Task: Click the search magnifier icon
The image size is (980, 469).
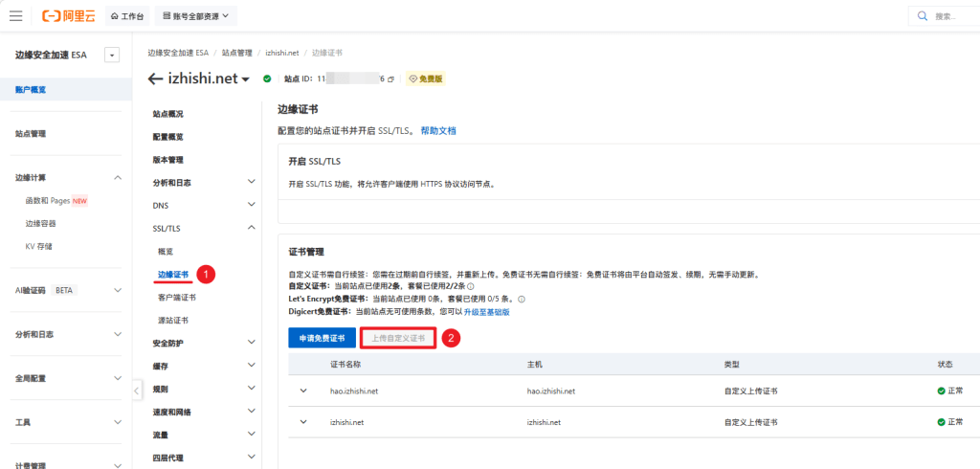Action: pos(922,16)
